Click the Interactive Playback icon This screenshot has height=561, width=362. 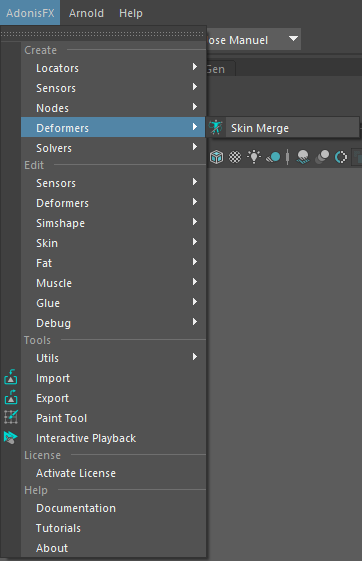tap(11, 437)
